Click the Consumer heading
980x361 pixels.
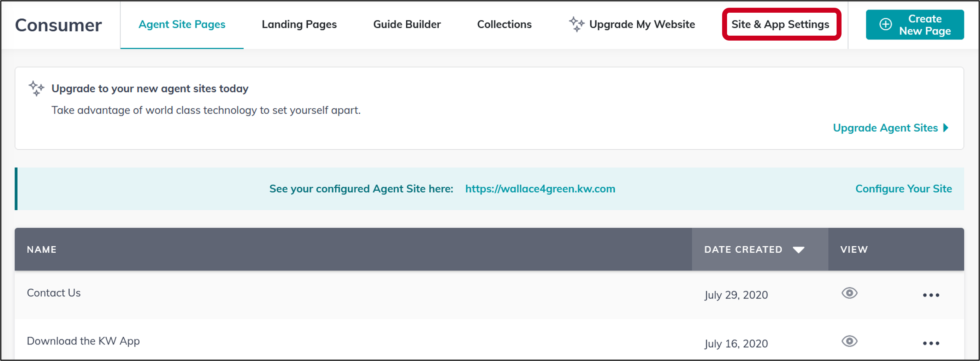59,25
